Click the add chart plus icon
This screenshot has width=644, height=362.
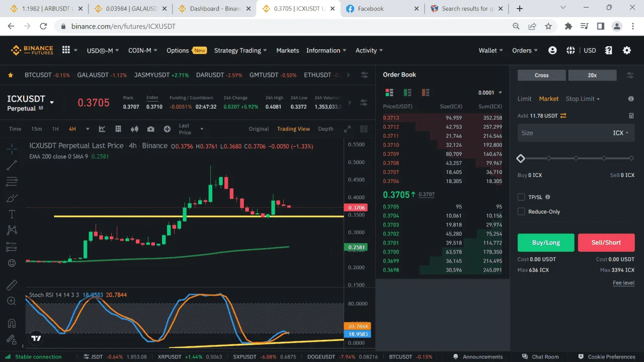click(x=167, y=129)
